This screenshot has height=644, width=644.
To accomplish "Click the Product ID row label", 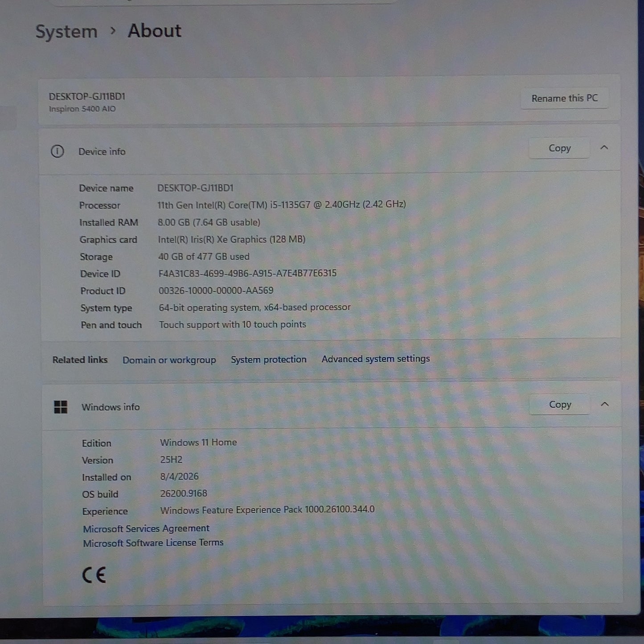I will 103,291.
